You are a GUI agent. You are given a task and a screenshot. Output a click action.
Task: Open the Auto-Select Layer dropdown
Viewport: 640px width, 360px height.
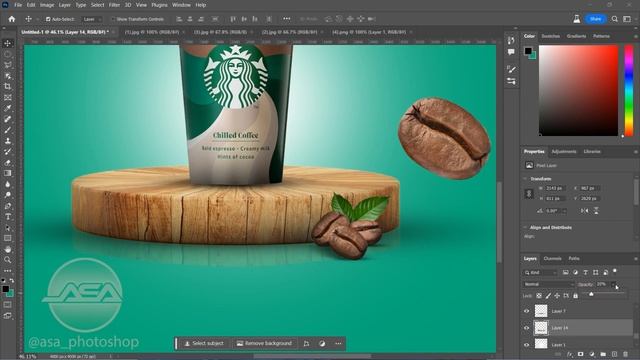[91, 19]
